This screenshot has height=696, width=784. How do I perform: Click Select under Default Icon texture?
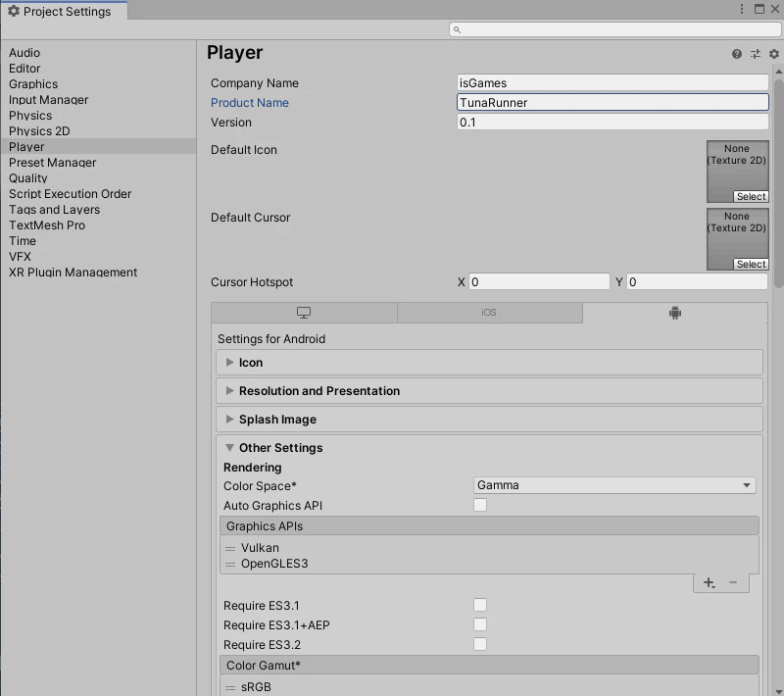(751, 196)
